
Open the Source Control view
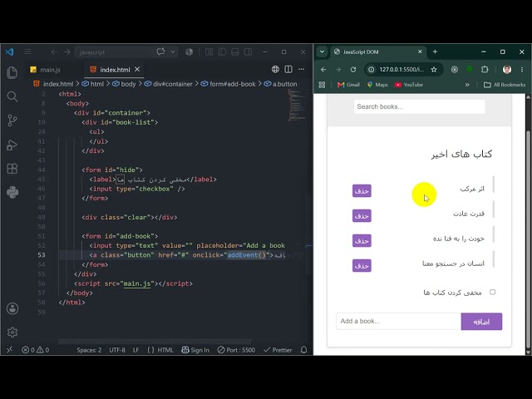12,121
